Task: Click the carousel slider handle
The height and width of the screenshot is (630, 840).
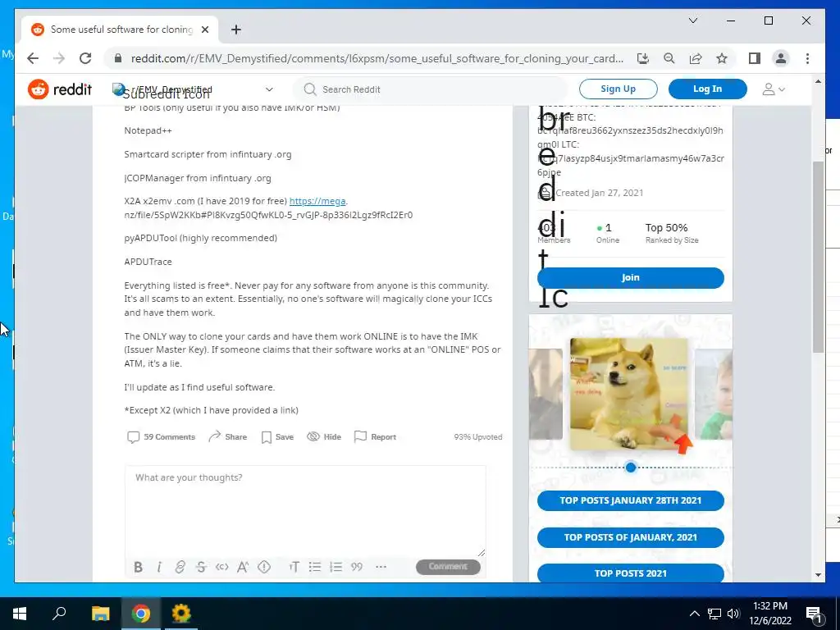Action: coord(631,467)
